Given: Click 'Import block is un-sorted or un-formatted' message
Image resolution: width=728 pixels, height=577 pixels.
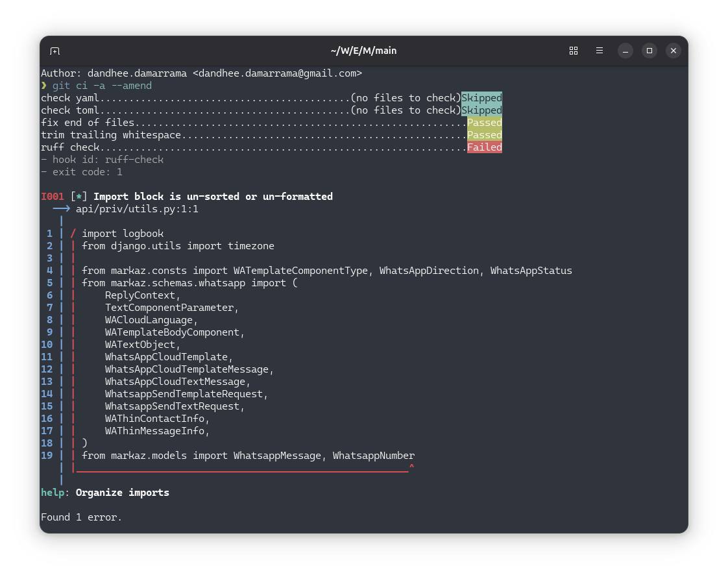Looking at the screenshot, I should coord(213,197).
